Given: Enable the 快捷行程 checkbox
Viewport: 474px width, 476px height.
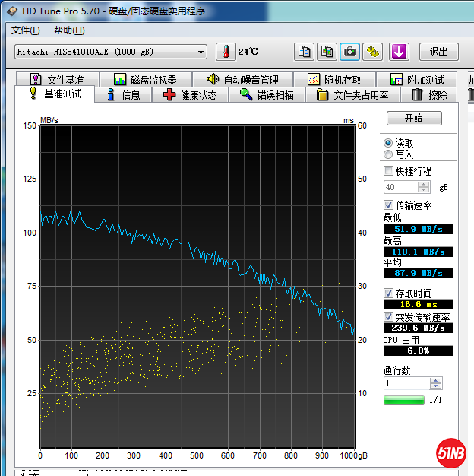Looking at the screenshot, I should [x=389, y=171].
